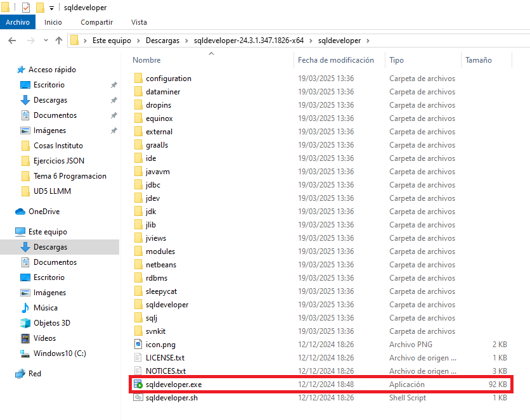Click the up-arrow navigate to parent folder
Viewport: 530px width, 420px height.
(x=59, y=41)
